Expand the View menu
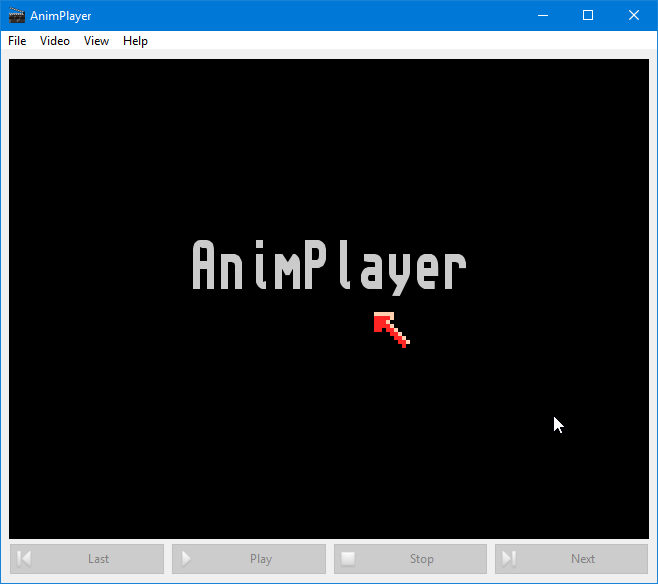 [x=96, y=41]
